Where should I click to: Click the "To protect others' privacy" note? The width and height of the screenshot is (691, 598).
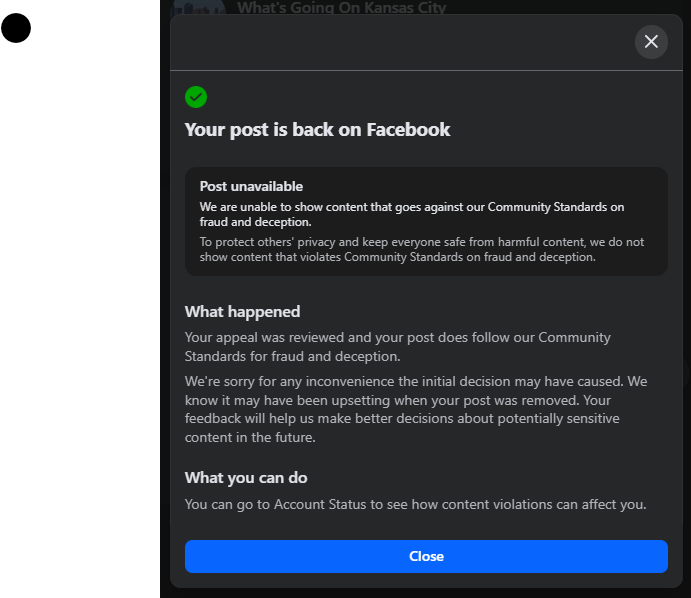(422, 249)
